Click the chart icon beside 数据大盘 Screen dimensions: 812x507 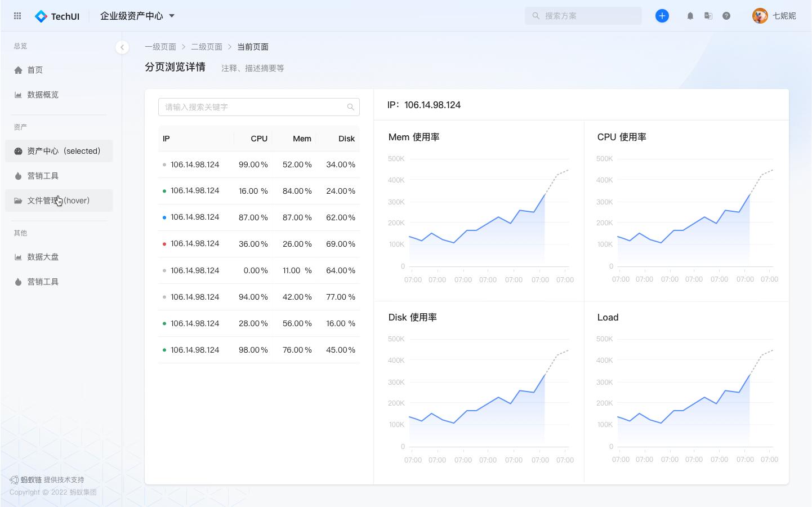click(x=18, y=257)
